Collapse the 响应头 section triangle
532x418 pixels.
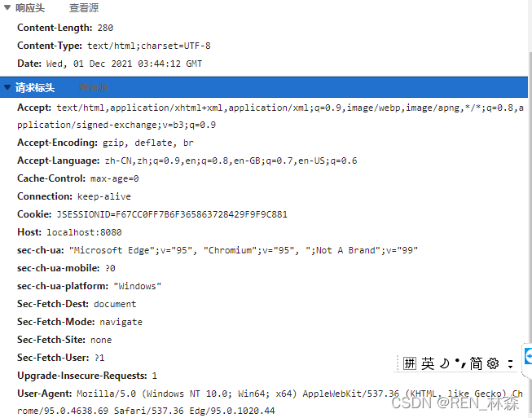pyautogui.click(x=7, y=7)
